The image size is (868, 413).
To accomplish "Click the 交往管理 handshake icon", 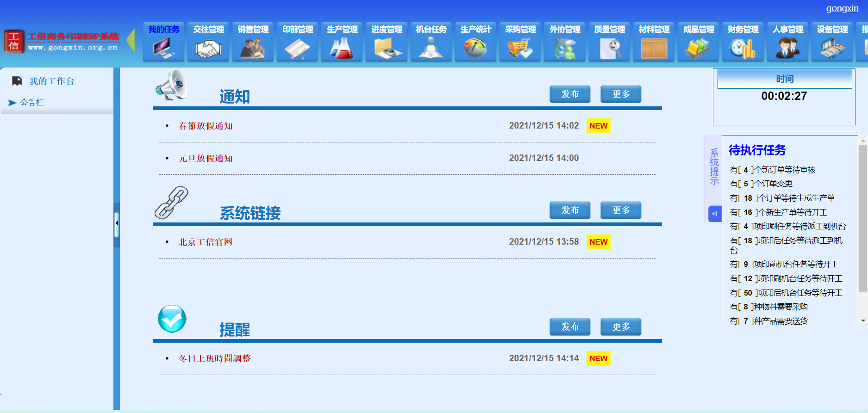I will coord(208,48).
